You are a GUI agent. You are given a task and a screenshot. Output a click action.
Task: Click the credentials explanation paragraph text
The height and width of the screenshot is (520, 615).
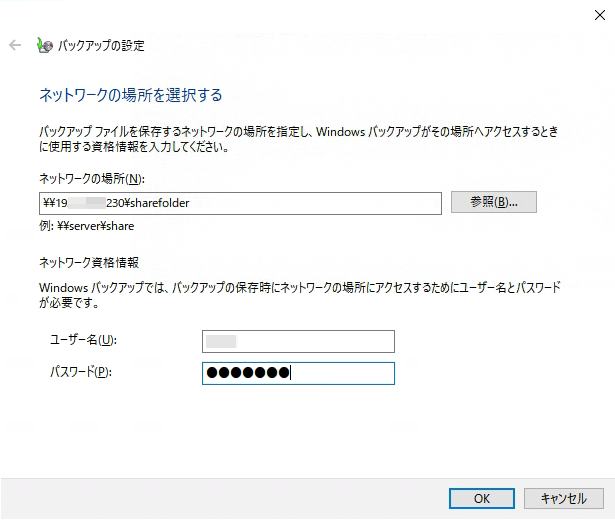(x=300, y=295)
